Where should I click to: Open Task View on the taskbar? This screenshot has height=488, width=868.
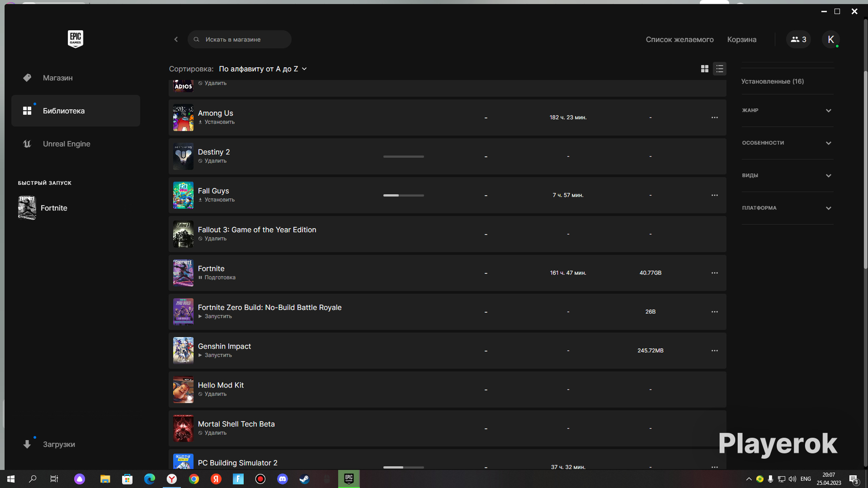click(x=54, y=479)
